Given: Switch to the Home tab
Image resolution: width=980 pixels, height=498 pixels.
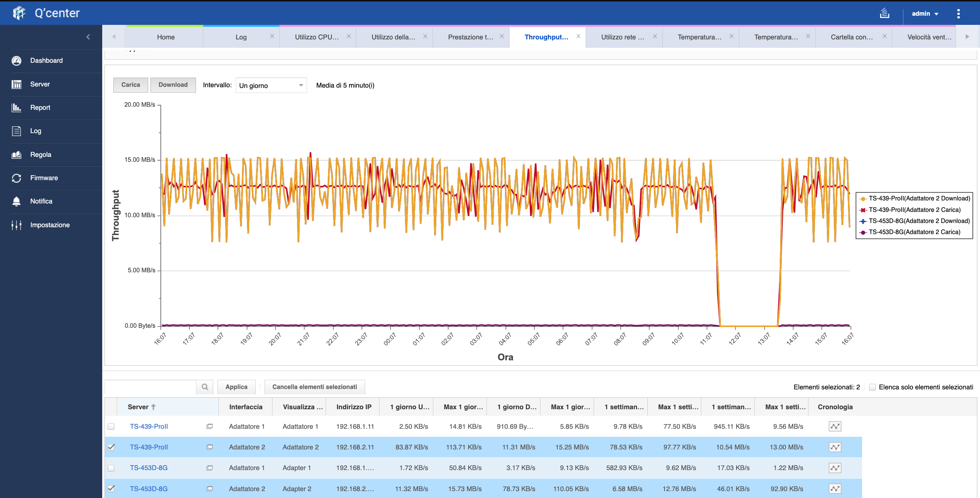Looking at the screenshot, I should pyautogui.click(x=165, y=37).
